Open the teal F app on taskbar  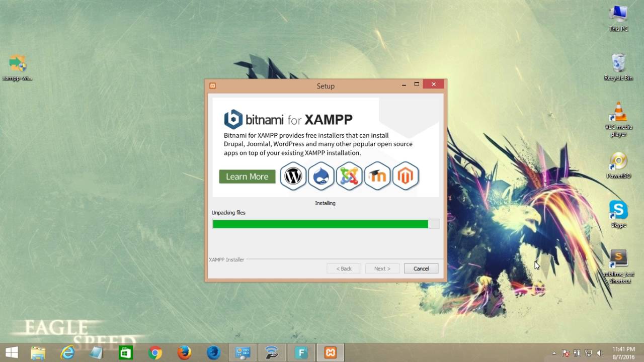[301, 352]
